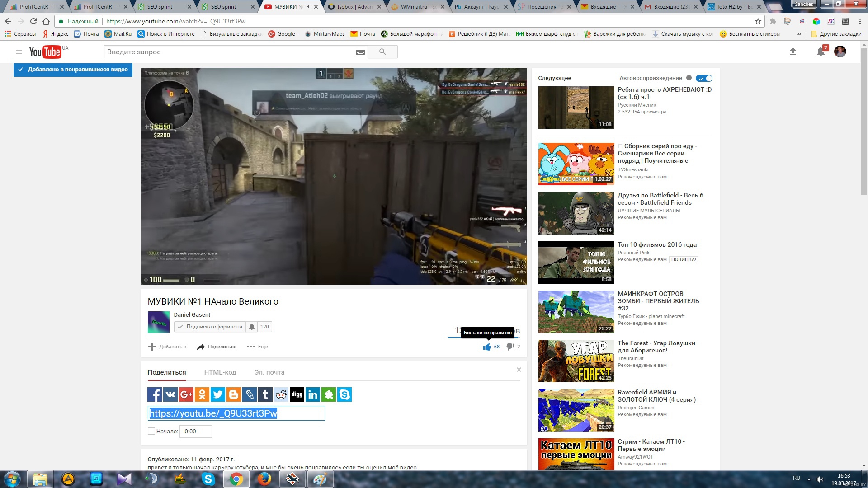Image resolution: width=868 pixels, height=488 pixels.
Task: Click the search magnifier button
Action: 382,52
